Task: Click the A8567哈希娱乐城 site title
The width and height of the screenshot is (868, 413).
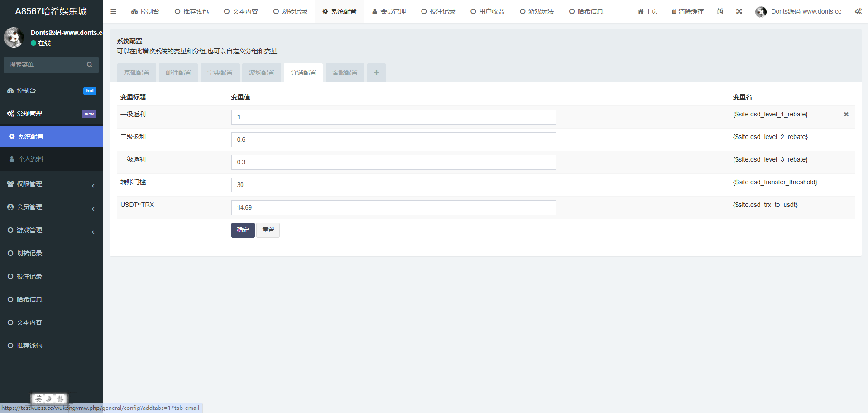Action: 51,11
